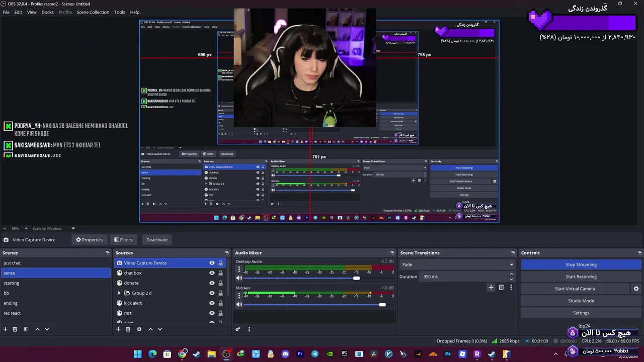Mute Mic/Aux speaker icon
Viewport: 644px width, 362px height.
(239, 304)
